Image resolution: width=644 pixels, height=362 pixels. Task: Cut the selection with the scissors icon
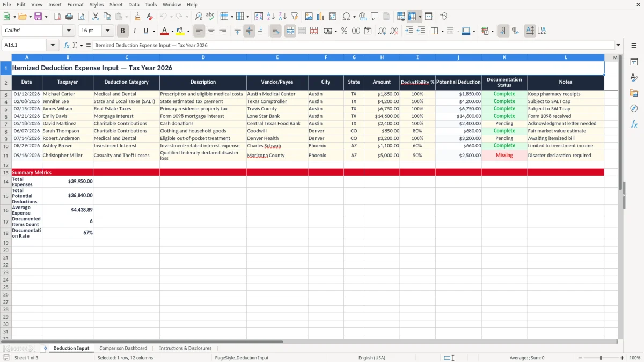coord(95,17)
